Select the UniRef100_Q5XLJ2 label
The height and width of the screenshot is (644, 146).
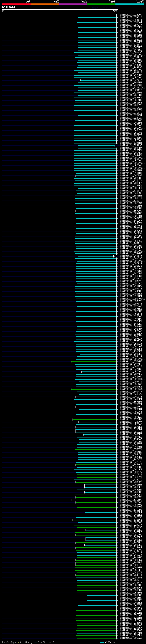[x=131, y=30]
